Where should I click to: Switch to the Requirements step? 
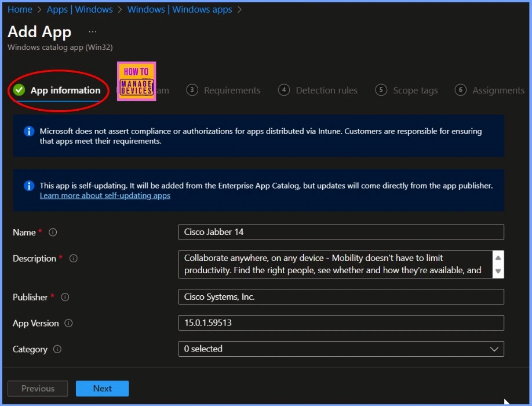223,90
